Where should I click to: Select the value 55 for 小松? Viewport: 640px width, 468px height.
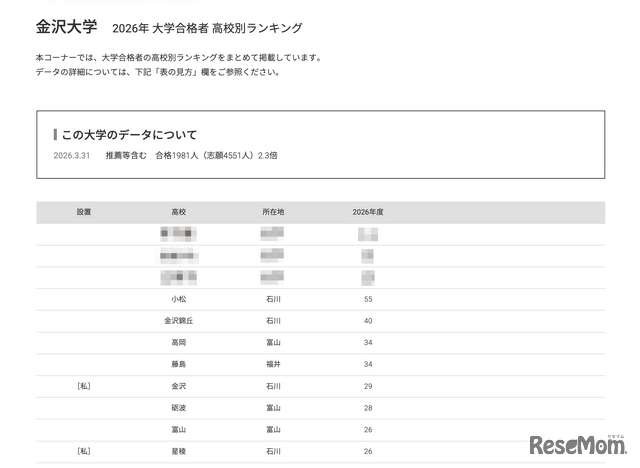click(x=368, y=299)
